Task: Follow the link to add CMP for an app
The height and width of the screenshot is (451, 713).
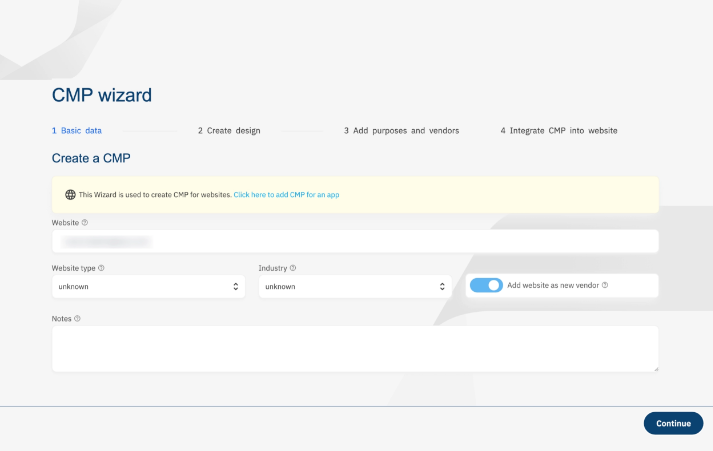Action: coord(286,194)
